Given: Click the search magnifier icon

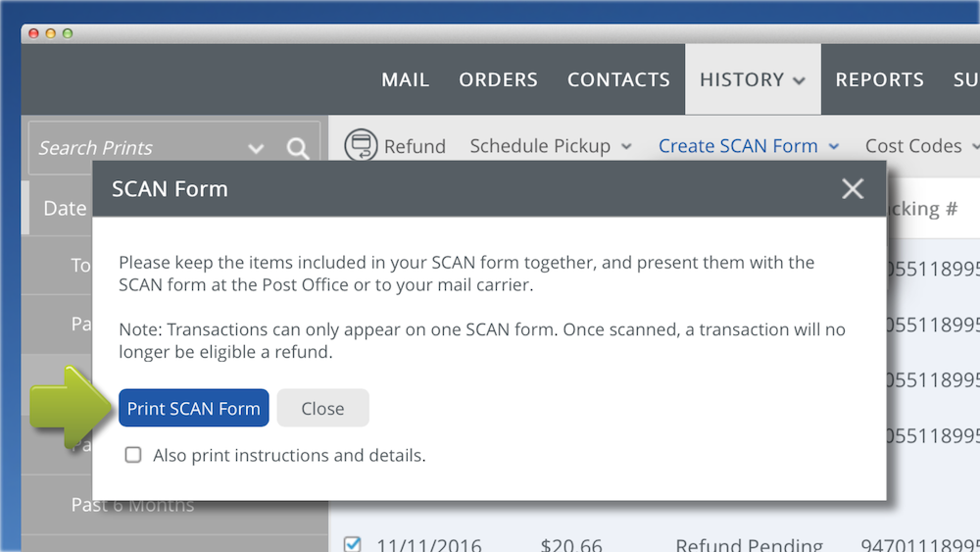Looking at the screenshot, I should [298, 148].
